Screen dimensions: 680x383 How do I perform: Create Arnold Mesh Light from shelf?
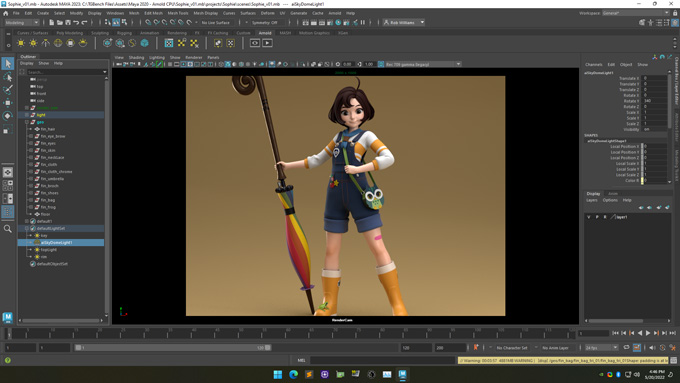(x=33, y=43)
